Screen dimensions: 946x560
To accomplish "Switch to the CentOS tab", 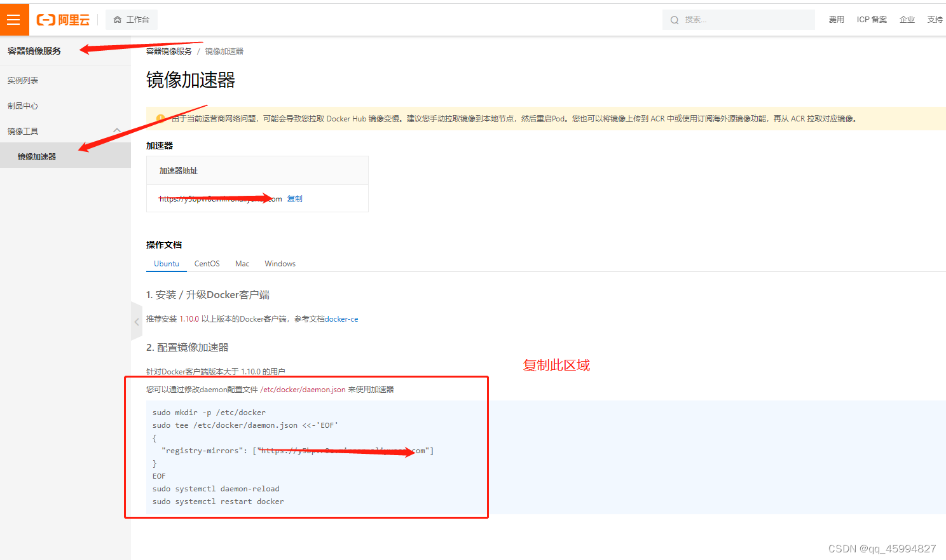I will pyautogui.click(x=207, y=264).
